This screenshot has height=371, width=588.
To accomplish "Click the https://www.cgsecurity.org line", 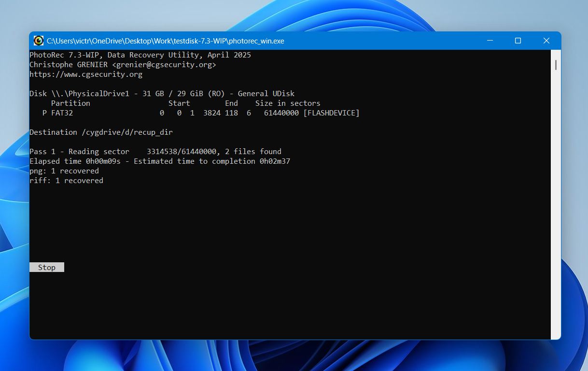I will [x=86, y=74].
